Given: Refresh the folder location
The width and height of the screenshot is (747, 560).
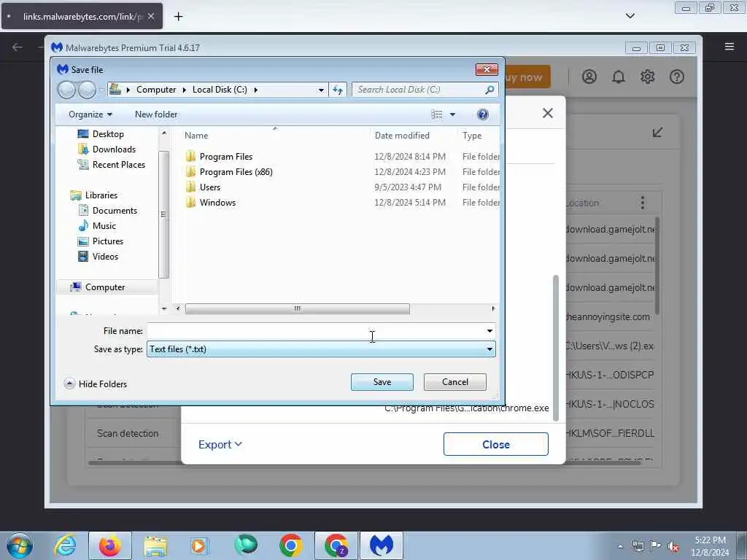Looking at the screenshot, I should coord(338,90).
